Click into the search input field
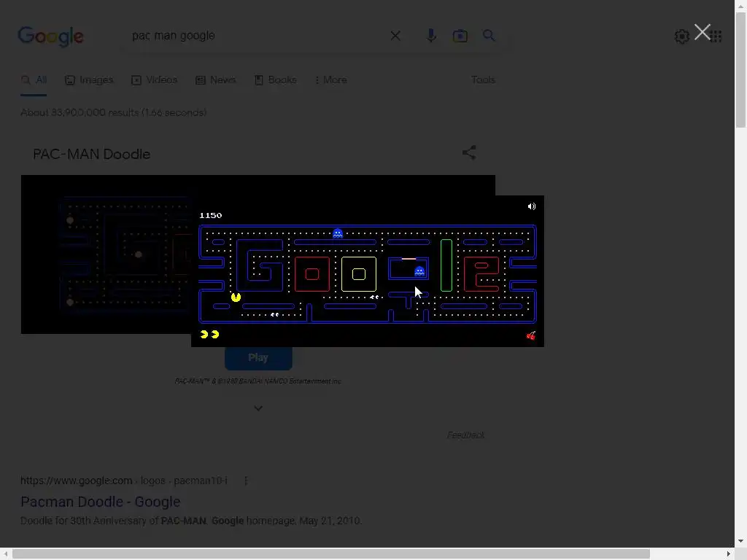747x560 pixels. point(258,36)
